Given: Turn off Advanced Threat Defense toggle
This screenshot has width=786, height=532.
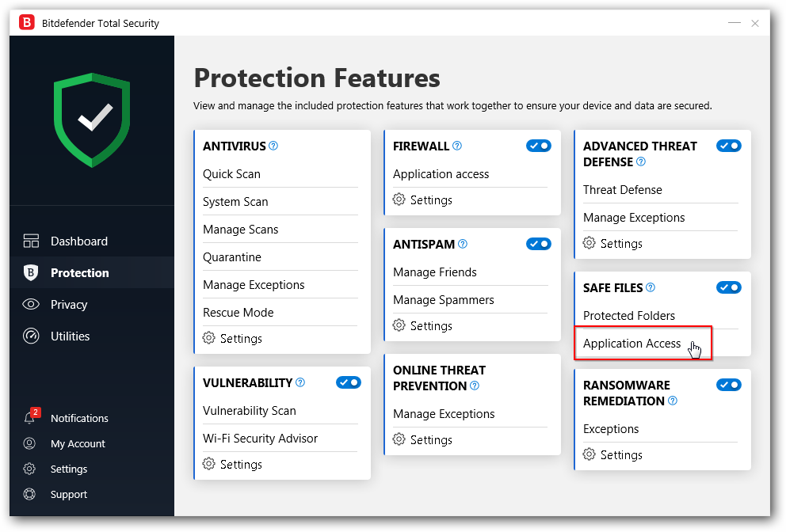Looking at the screenshot, I should [x=729, y=146].
